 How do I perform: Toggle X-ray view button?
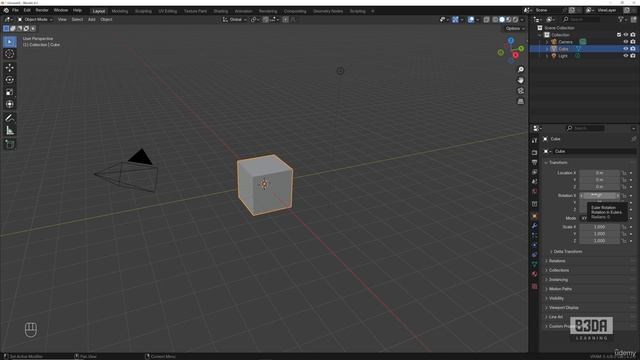pos(487,20)
